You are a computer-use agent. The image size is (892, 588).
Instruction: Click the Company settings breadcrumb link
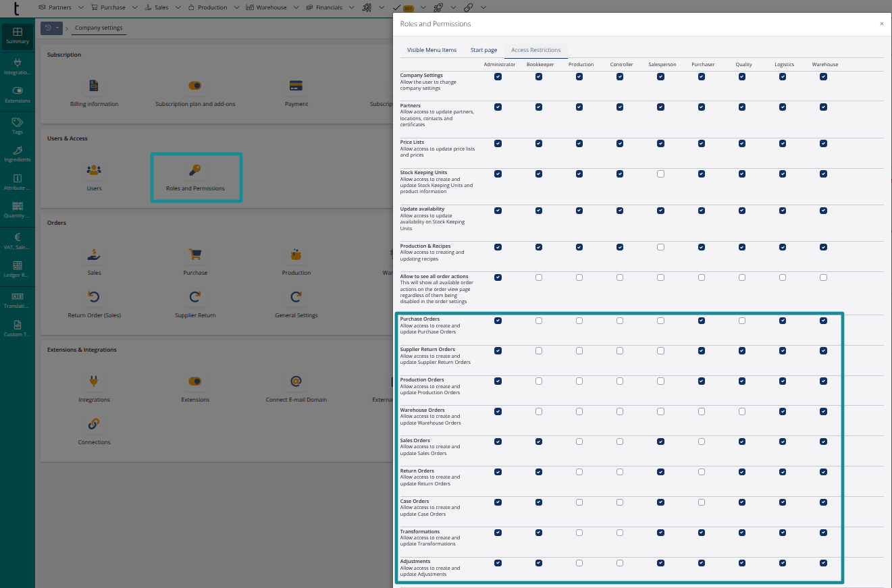click(x=99, y=28)
